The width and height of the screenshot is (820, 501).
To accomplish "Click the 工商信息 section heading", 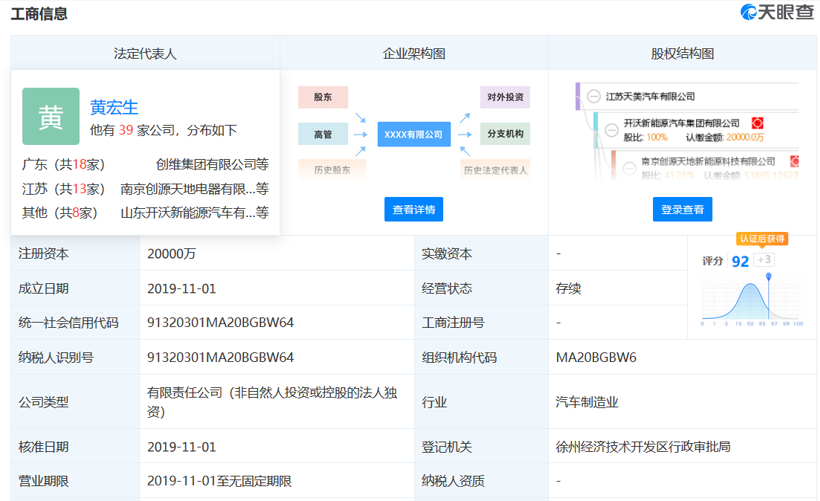I will pyautogui.click(x=39, y=14).
